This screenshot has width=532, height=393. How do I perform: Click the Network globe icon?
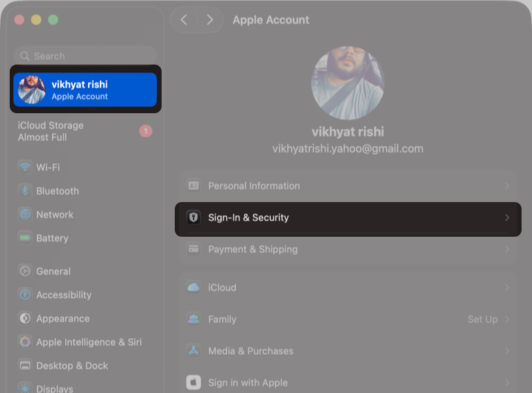[x=25, y=215]
